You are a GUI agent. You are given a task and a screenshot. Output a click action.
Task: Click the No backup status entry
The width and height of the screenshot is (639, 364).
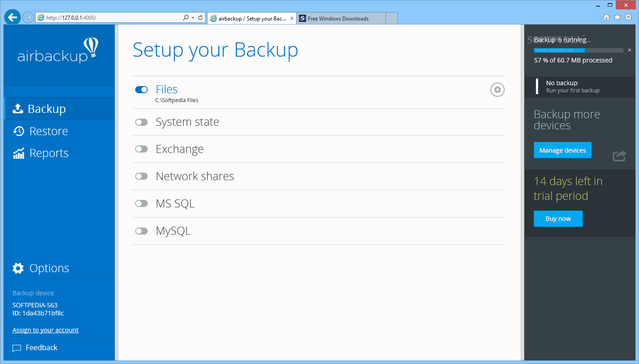click(580, 87)
